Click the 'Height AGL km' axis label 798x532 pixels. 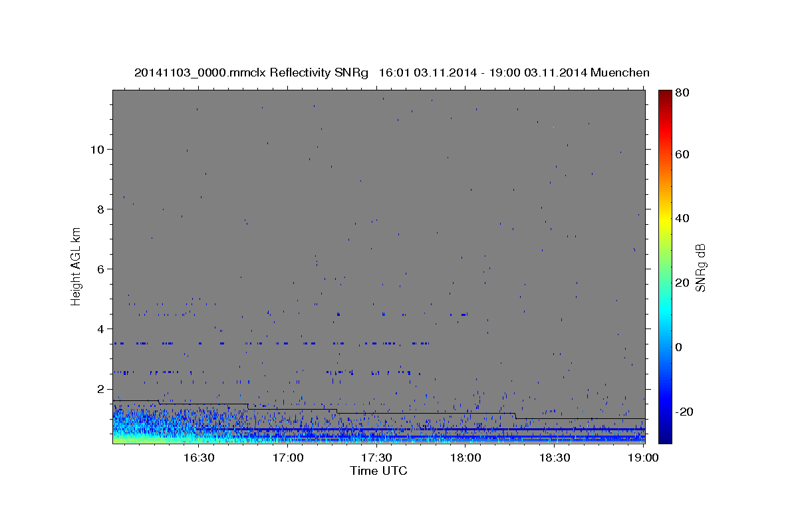[x=76, y=265]
